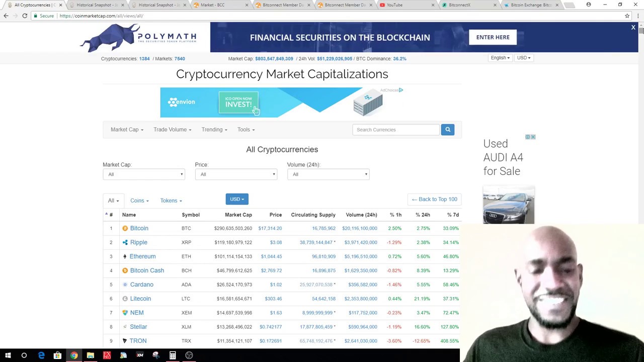The height and width of the screenshot is (362, 644).
Task: Open the Price filter select box
Action: click(236, 174)
